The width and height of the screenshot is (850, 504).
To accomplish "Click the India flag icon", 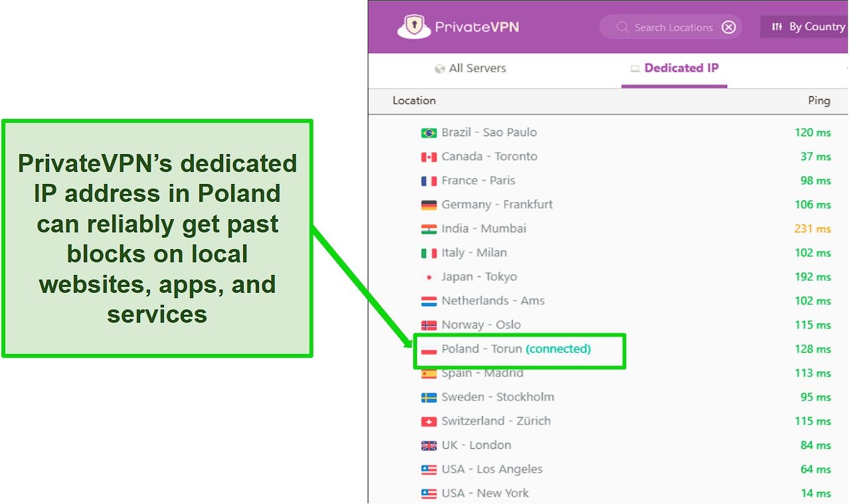I will (429, 229).
